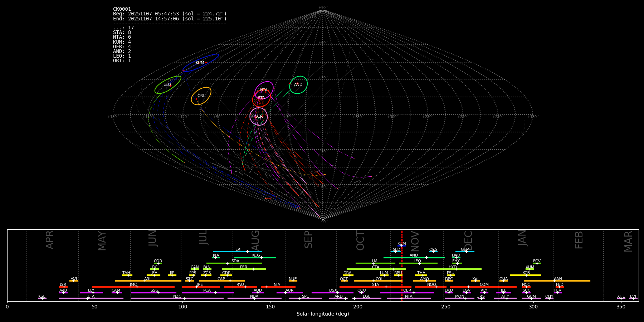
Task: Click the orange ORI radiant ellipse on the map
Action: coord(201,96)
